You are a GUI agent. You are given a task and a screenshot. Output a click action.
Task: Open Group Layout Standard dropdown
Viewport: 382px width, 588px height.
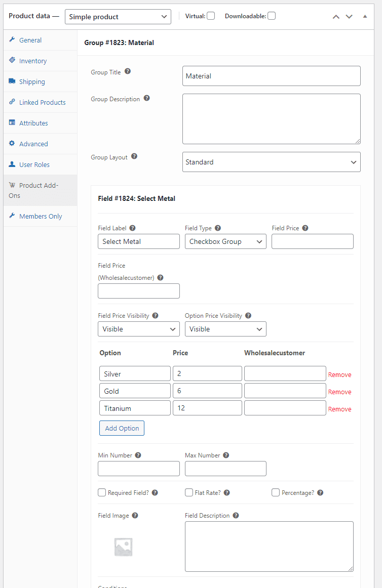(x=272, y=162)
